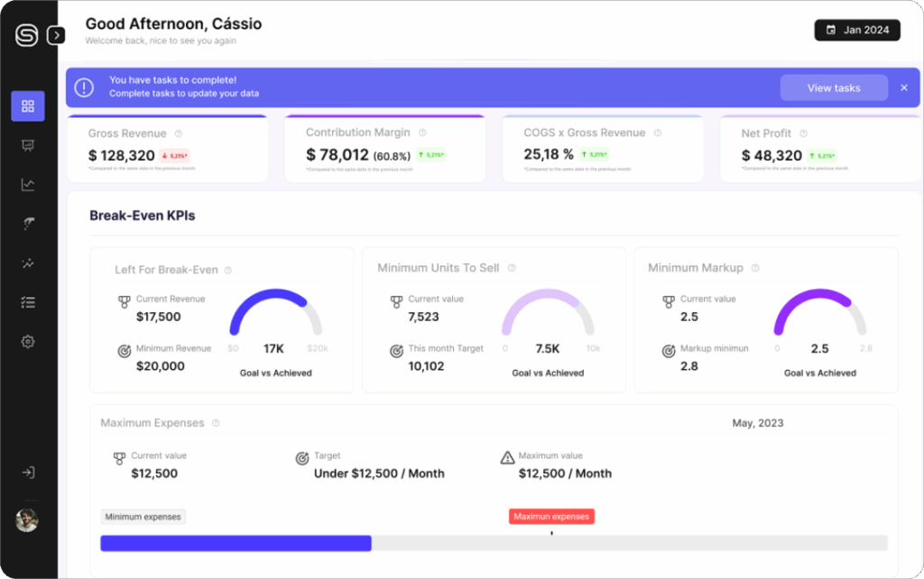Image resolution: width=924 pixels, height=579 pixels.
Task: Open settings gear in sidebar
Action: [x=28, y=342]
